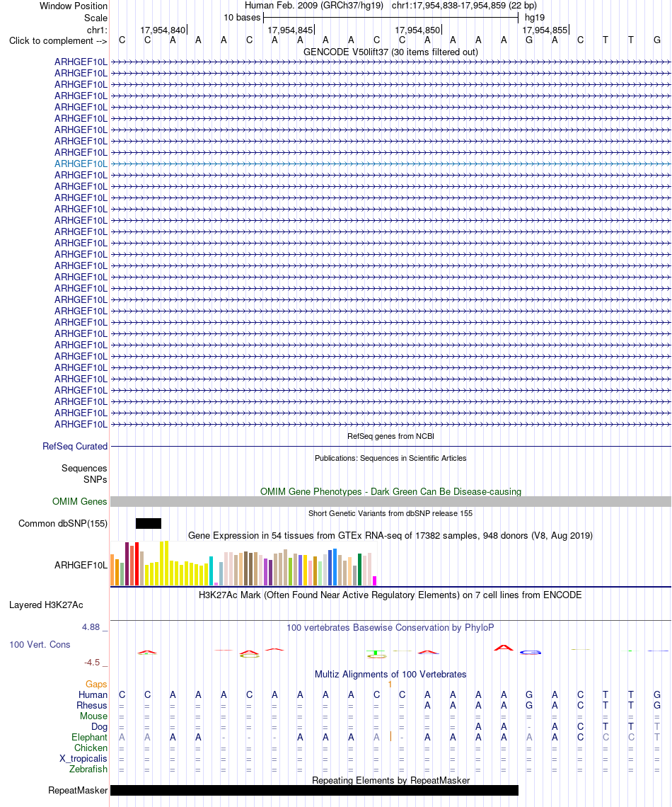This screenshot has height=807, width=672.
Task: Click the -4.5 lower scale value
Action: click(92, 663)
